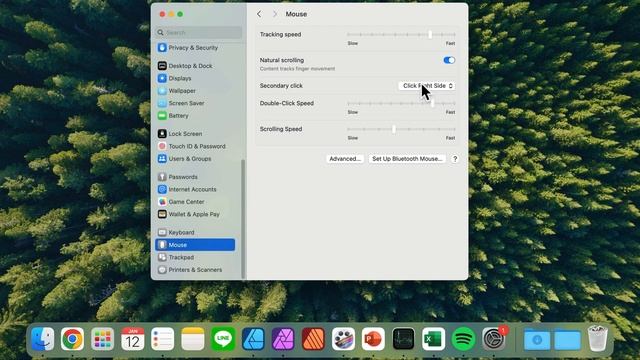Launch PowerPoint from the Dock
The image size is (640, 360).
[373, 339]
